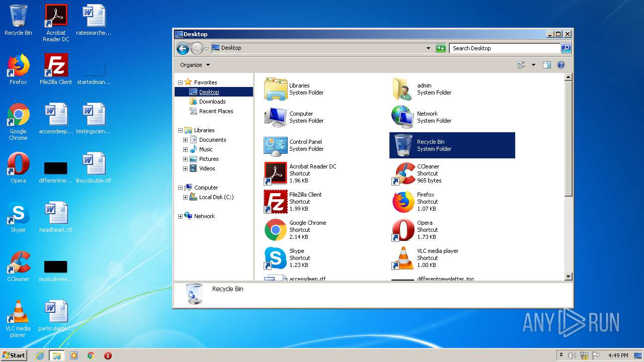This screenshot has height=362, width=644.
Task: Click the search magnifier button
Action: click(566, 48)
